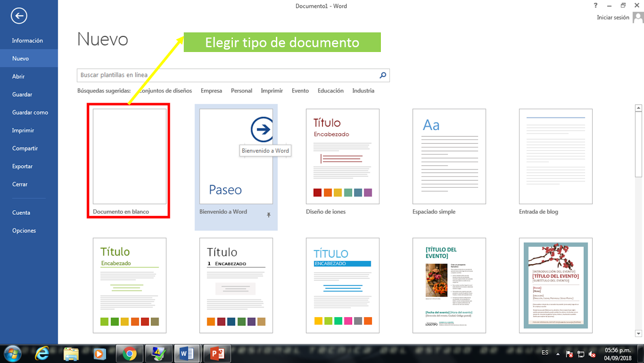Click the template list scrollbar thumb
This screenshot has height=363, width=644.
(638, 144)
